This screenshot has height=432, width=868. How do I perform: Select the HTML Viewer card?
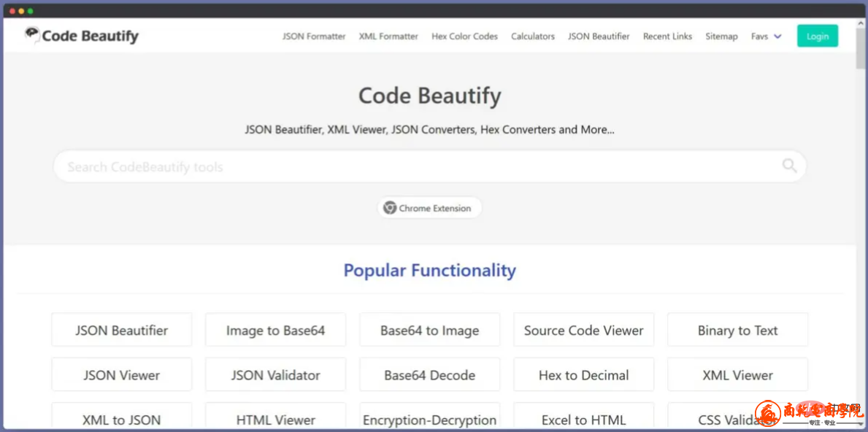click(x=276, y=416)
